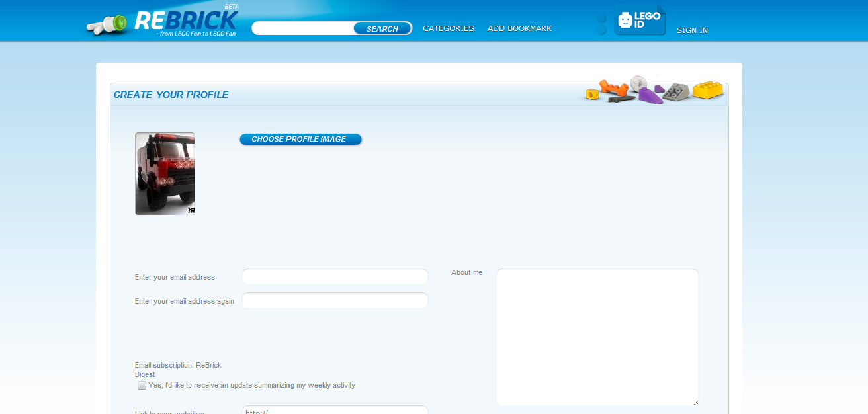This screenshot has width=868, height=414.
Task: Focus the 'Enter your email address again' field
Action: (335, 301)
